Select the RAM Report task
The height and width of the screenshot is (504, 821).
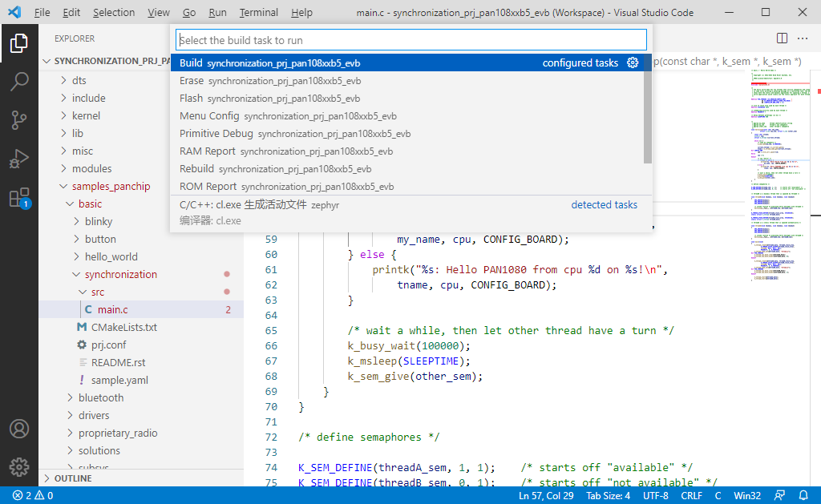pyautogui.click(x=407, y=151)
